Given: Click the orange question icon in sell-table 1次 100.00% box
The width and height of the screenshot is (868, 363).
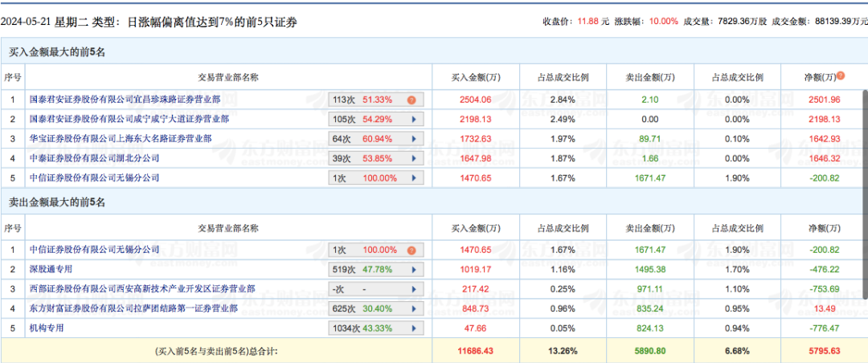Looking at the screenshot, I should tap(411, 251).
